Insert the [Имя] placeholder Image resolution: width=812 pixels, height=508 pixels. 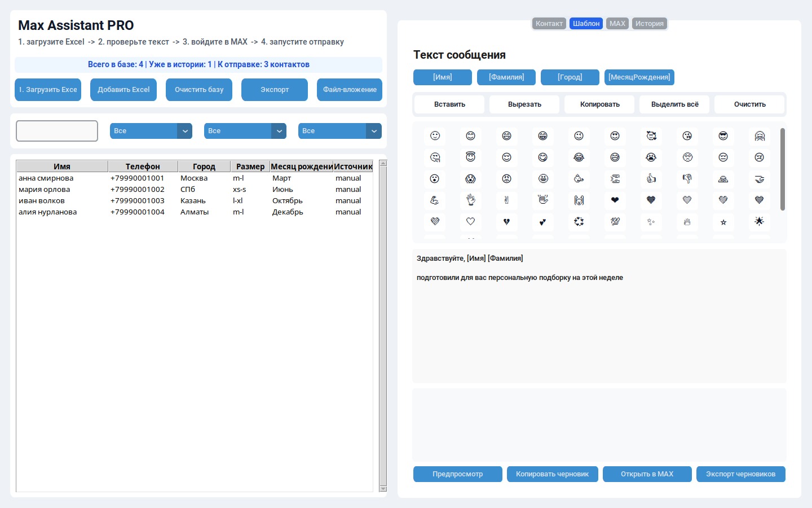[x=443, y=77]
